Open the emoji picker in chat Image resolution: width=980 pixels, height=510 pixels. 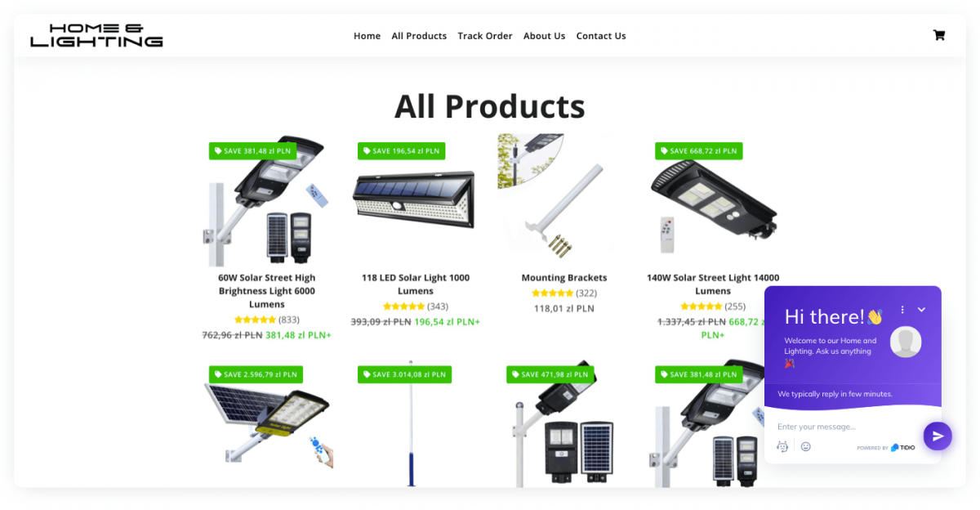coord(806,447)
